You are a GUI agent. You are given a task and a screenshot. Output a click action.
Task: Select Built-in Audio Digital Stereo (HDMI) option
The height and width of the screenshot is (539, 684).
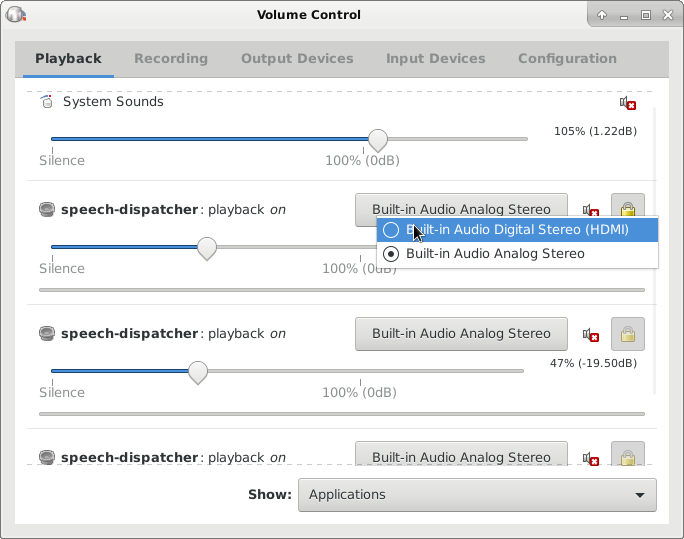point(517,230)
